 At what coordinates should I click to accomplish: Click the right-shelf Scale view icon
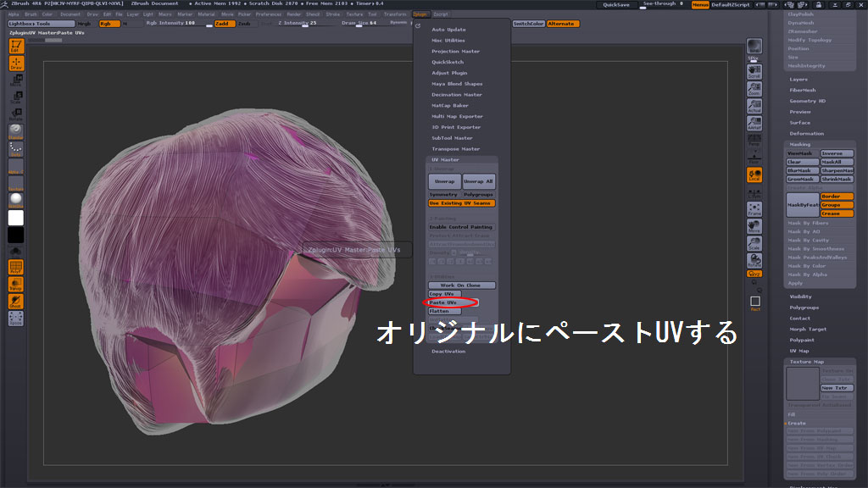pyautogui.click(x=754, y=243)
